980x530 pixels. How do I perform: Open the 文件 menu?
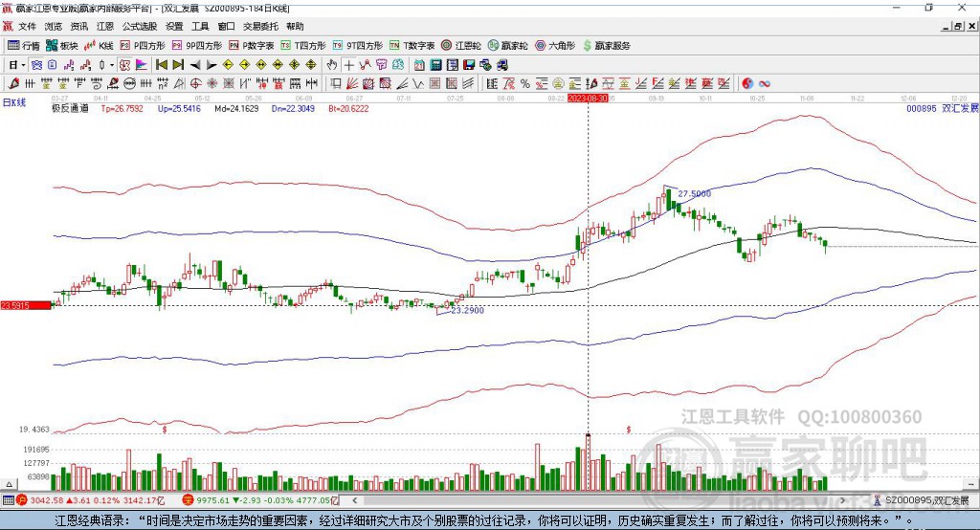27,26
